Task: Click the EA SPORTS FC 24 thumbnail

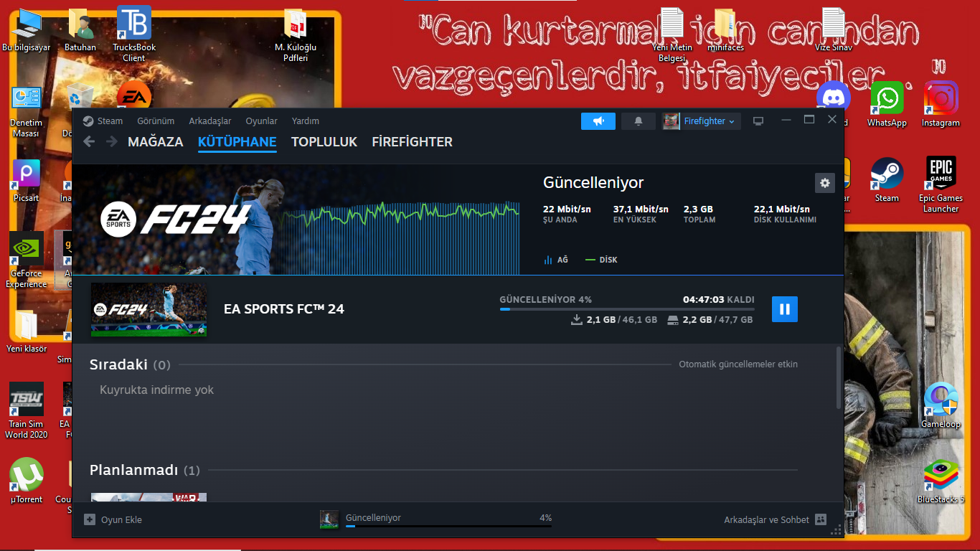Action: click(149, 309)
